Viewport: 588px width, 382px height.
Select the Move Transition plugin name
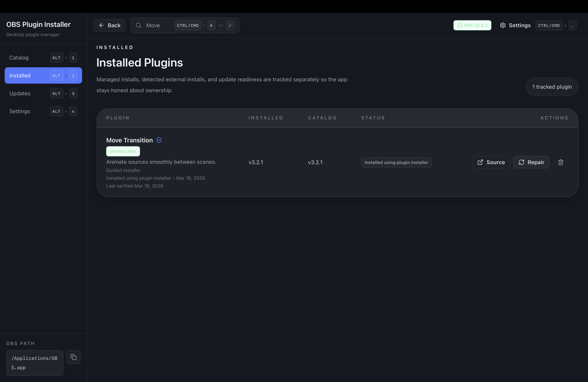(129, 140)
